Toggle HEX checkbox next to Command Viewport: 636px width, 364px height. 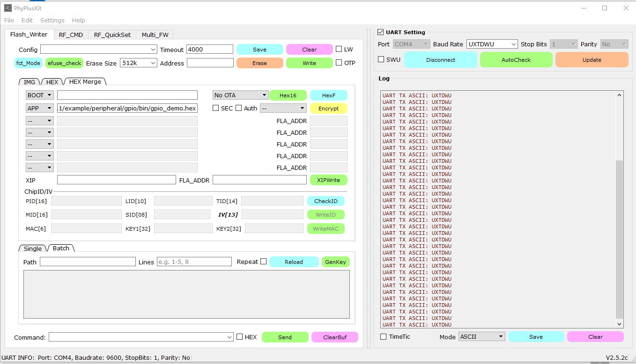coord(240,337)
